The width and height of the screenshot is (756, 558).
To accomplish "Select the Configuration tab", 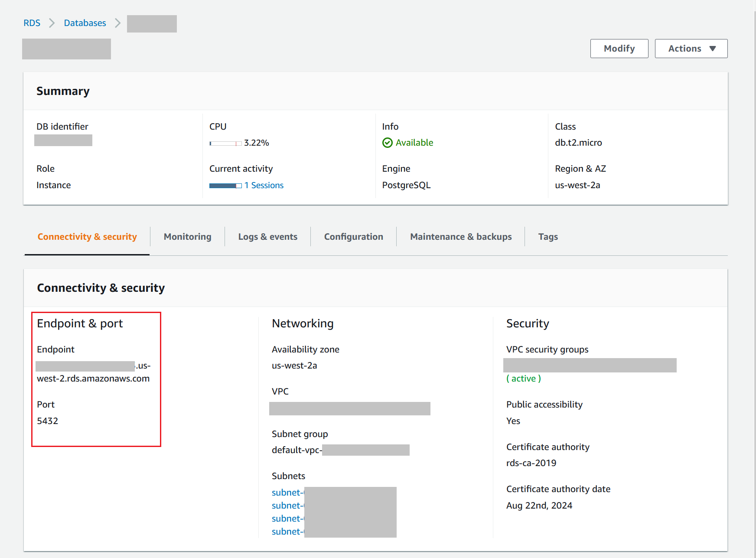I will [x=353, y=237].
